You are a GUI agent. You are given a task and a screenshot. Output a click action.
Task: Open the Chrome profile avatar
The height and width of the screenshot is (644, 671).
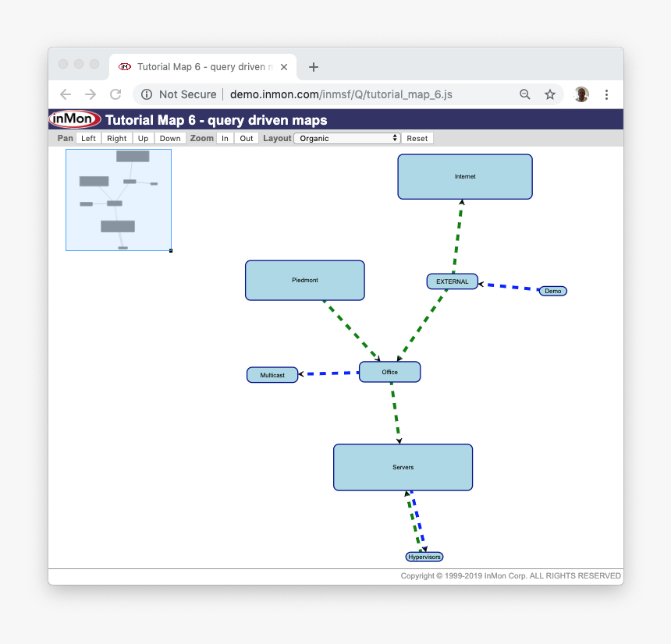pyautogui.click(x=581, y=94)
